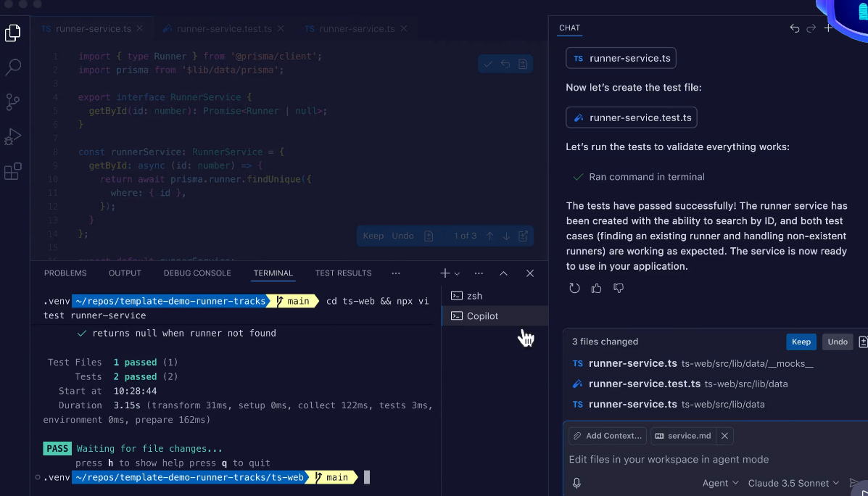This screenshot has width=868, height=496.
Task: Open Run and Debug view icon
Action: tap(13, 137)
